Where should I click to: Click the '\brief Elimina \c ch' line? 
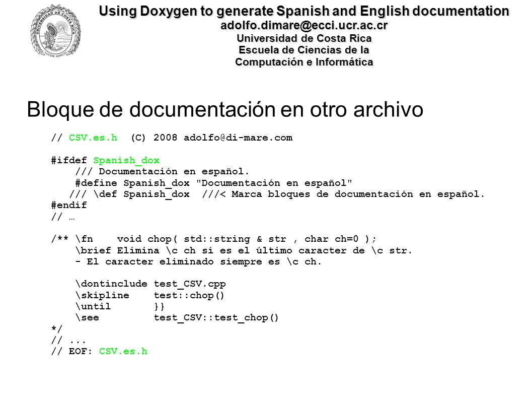pos(244,250)
